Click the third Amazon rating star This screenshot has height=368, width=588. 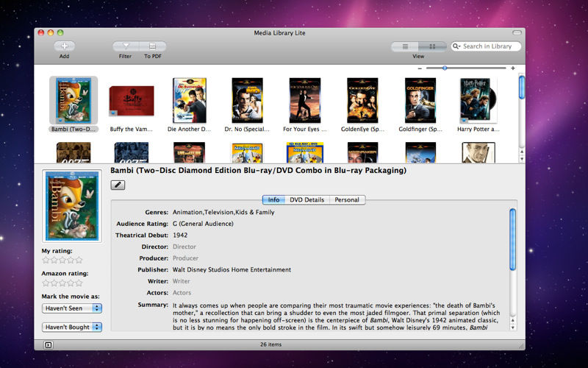click(62, 283)
